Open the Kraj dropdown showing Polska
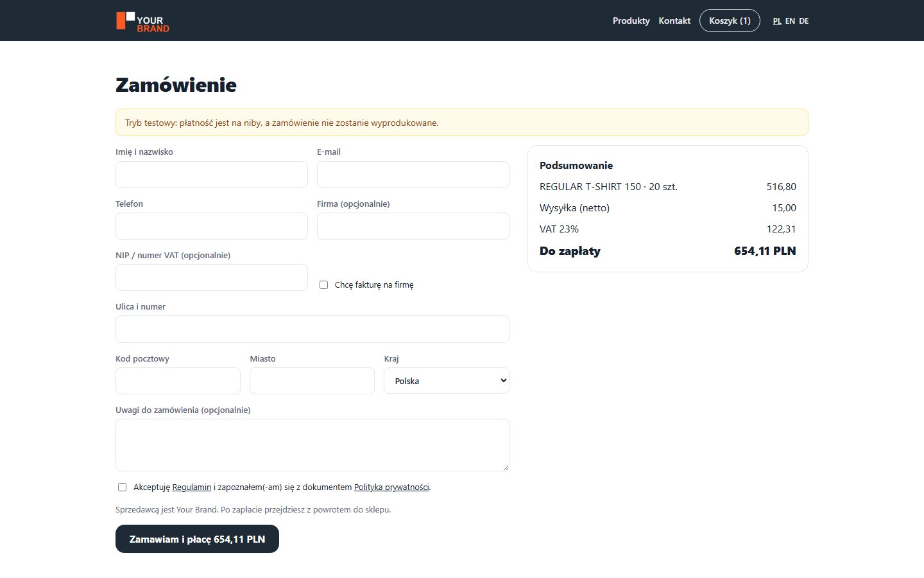 point(447,381)
